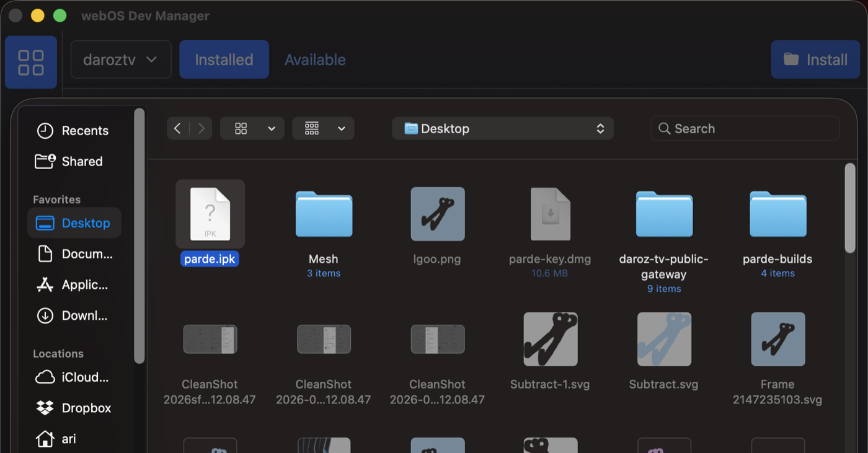Screen dimensions: 868x453
Task: Select the Subtract-1.svg thumbnail
Action: click(551, 339)
